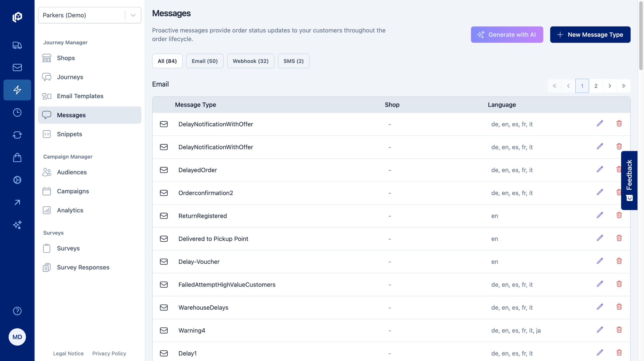Image resolution: width=644 pixels, height=361 pixels.
Task: Edit the DelayedOrder message with pencil icon
Action: click(600, 169)
